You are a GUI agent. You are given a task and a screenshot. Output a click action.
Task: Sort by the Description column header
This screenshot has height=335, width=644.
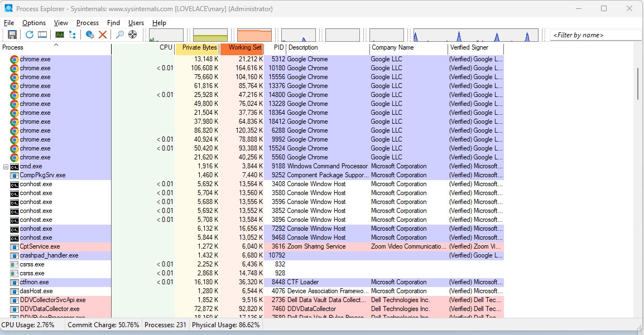point(328,47)
